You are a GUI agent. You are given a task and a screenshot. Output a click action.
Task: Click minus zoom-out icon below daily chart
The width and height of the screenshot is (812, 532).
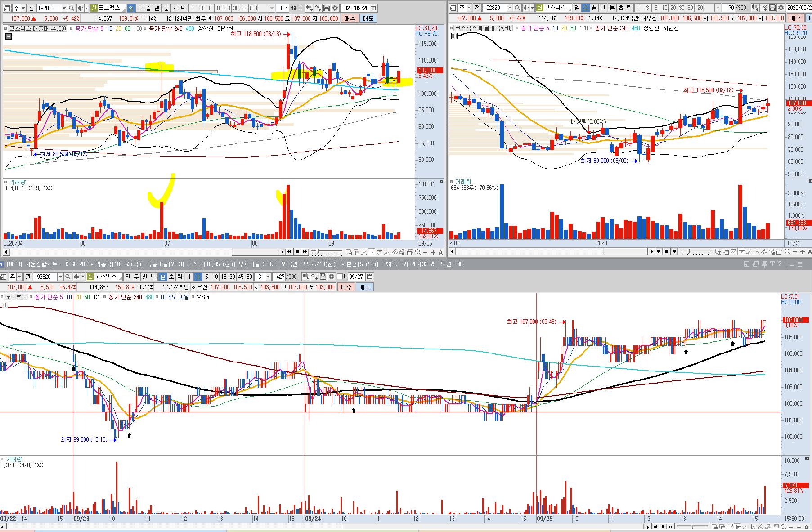(425, 252)
